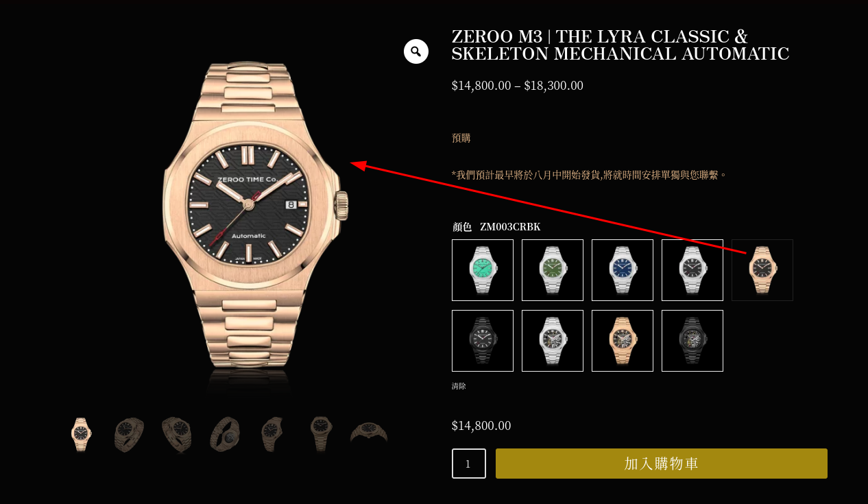Choose the all-black classic watch variant
Image resolution: width=868 pixels, height=504 pixels.
[483, 341]
